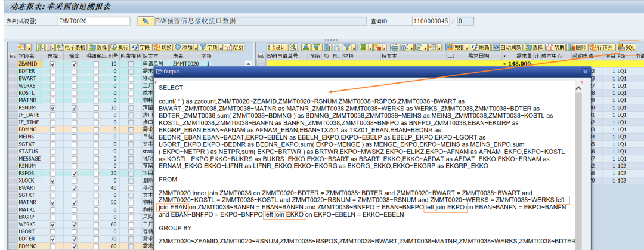The image size is (644, 250).
Task: Select the MESSAGE field name cell
Action: point(30,158)
